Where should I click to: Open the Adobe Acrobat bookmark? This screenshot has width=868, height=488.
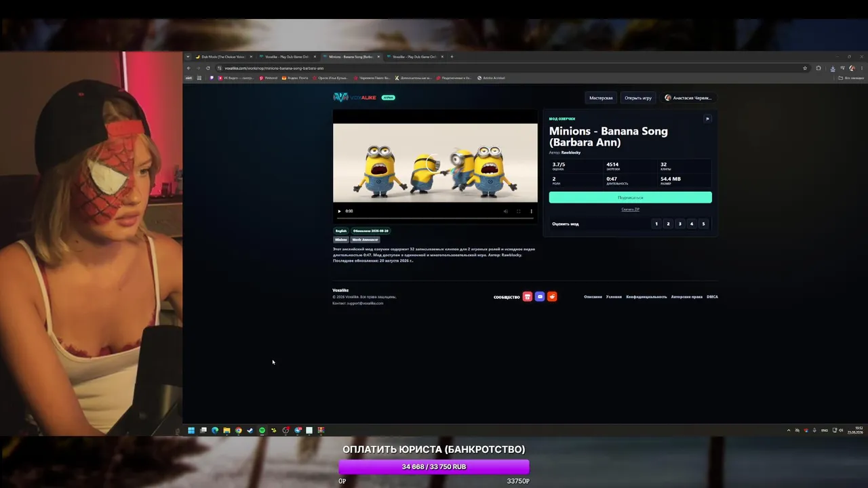click(492, 78)
